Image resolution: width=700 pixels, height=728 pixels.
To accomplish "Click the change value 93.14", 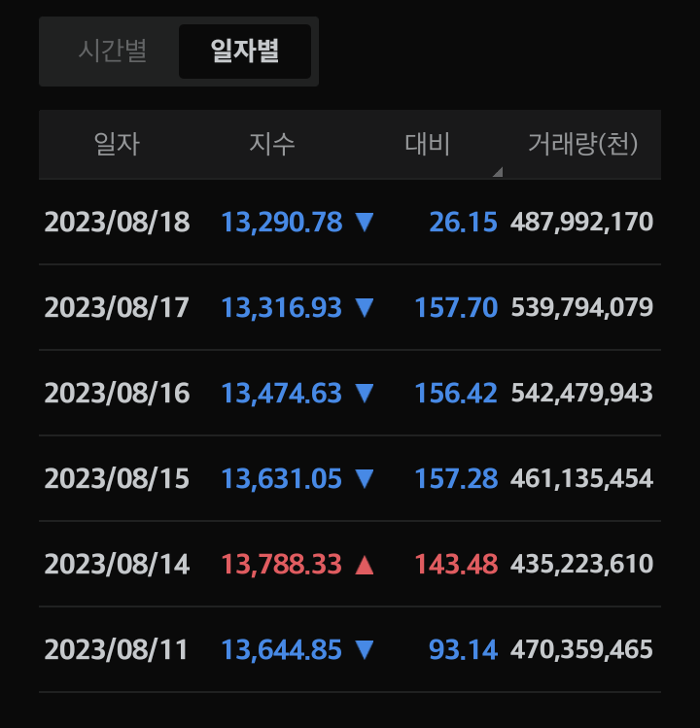I will pos(463,649).
